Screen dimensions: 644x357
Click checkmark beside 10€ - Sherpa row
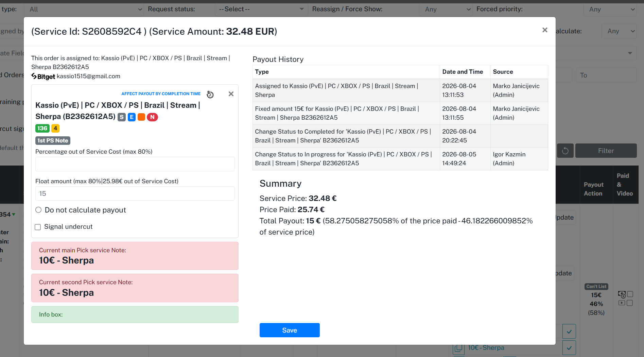(x=569, y=348)
